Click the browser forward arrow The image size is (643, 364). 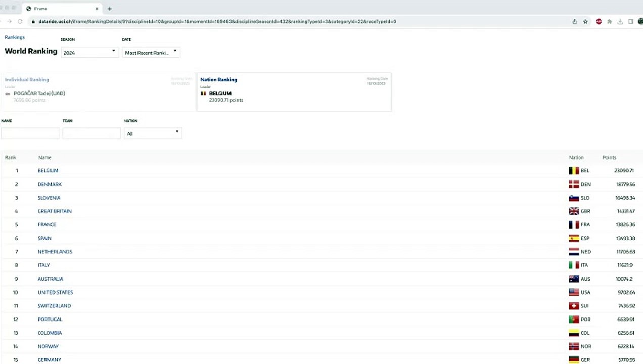coord(9,21)
